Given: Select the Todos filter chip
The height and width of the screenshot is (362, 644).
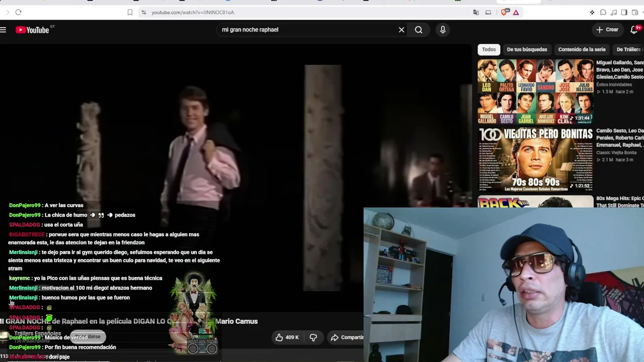Looking at the screenshot, I should pyautogui.click(x=489, y=49).
